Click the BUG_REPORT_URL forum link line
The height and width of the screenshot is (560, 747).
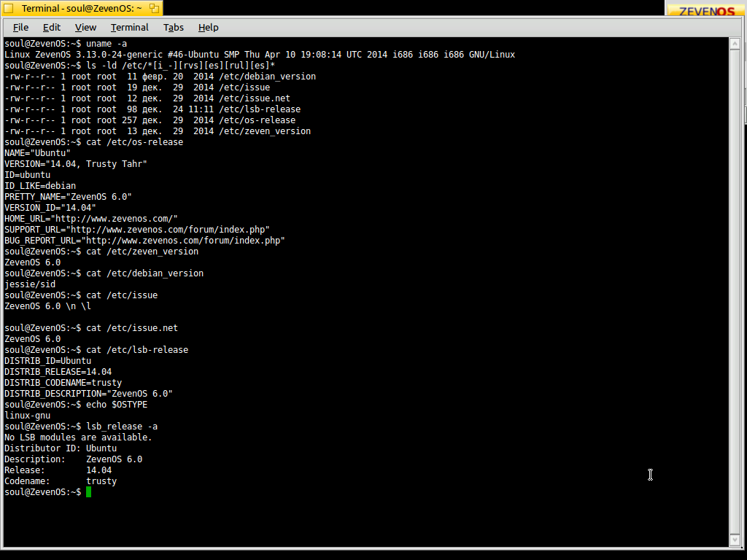[145, 241]
